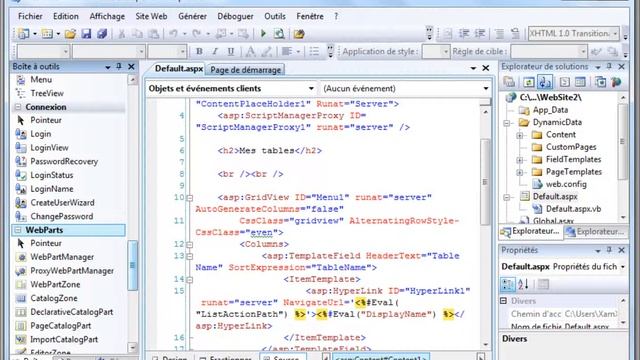Open the Fenêtre menu
The width and height of the screenshot is (640, 360).
click(310, 16)
